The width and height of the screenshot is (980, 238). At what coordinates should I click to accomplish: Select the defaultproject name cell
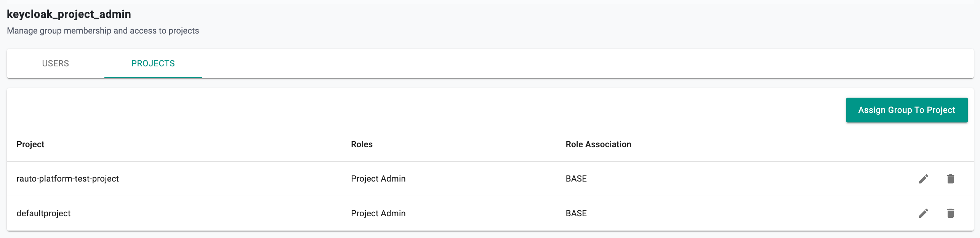[x=43, y=213]
